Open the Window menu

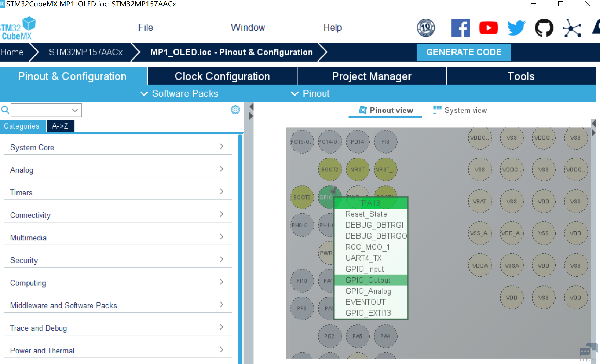click(248, 28)
